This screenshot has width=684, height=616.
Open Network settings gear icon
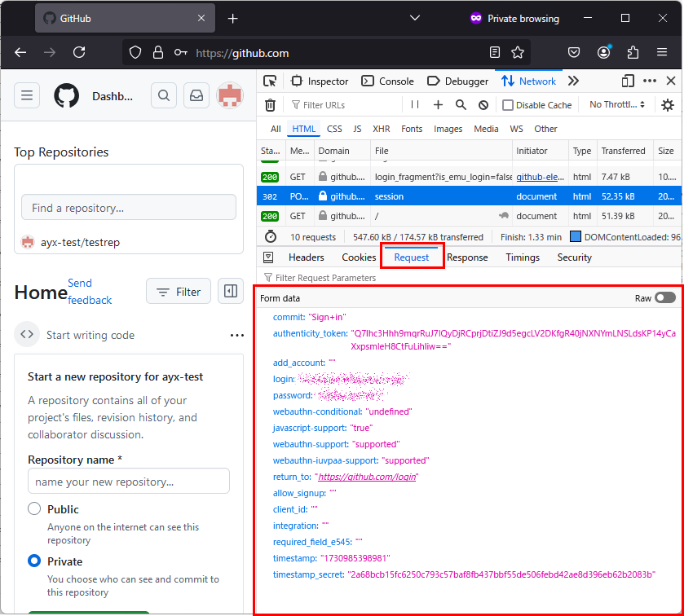pyautogui.click(x=668, y=105)
